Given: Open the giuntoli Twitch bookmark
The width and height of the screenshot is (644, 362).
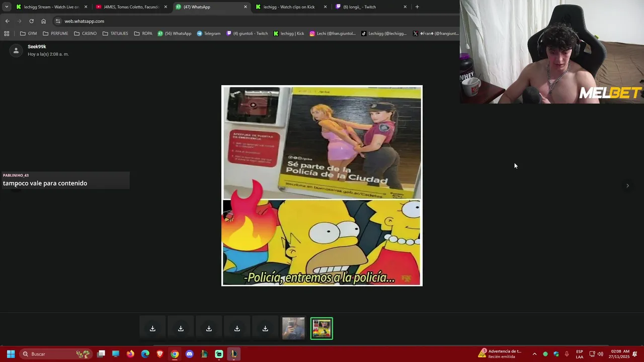Looking at the screenshot, I should coord(247,33).
